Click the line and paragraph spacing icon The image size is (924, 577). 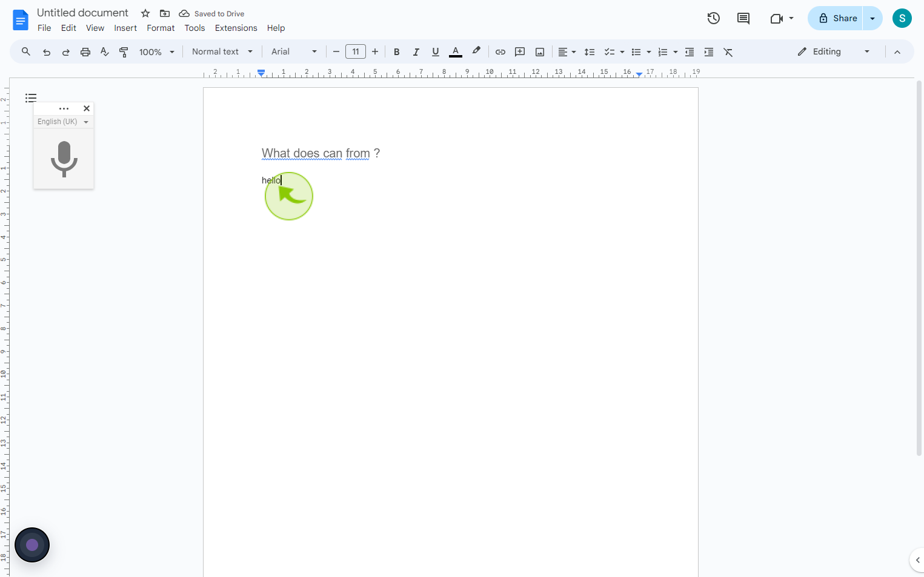coord(590,52)
